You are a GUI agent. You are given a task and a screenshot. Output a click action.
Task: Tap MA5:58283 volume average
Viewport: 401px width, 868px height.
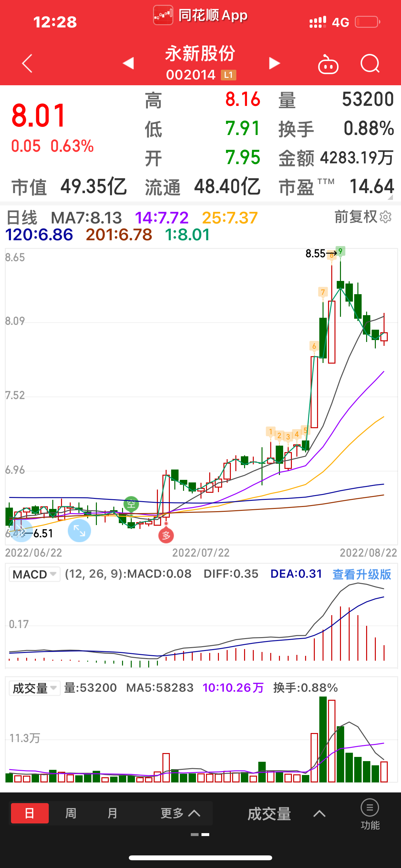click(160, 688)
